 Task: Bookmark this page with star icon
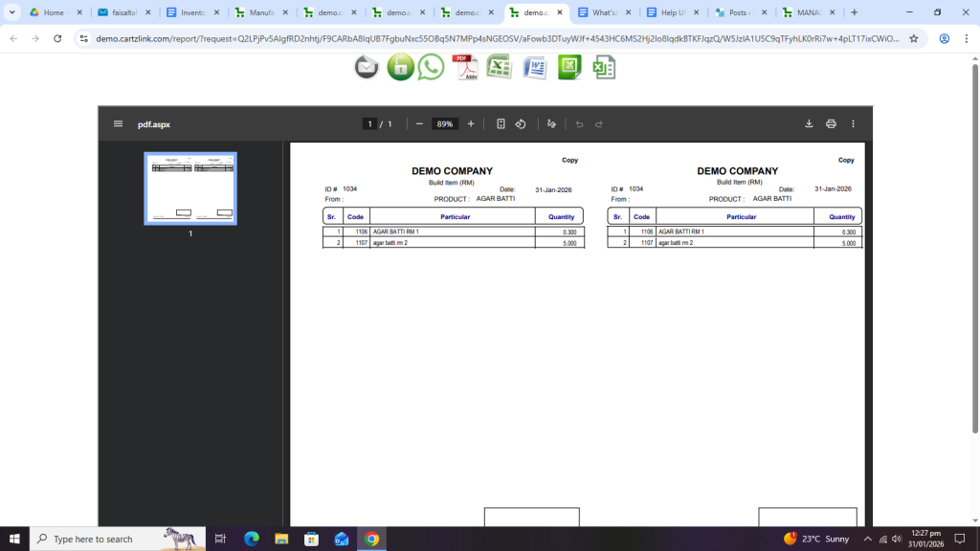tap(914, 38)
